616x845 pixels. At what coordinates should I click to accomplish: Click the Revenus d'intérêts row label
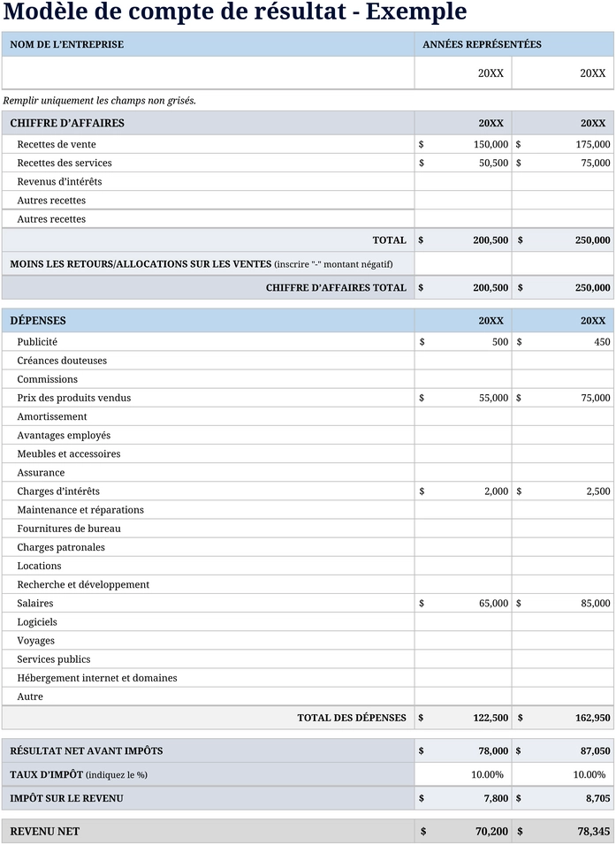(59, 181)
